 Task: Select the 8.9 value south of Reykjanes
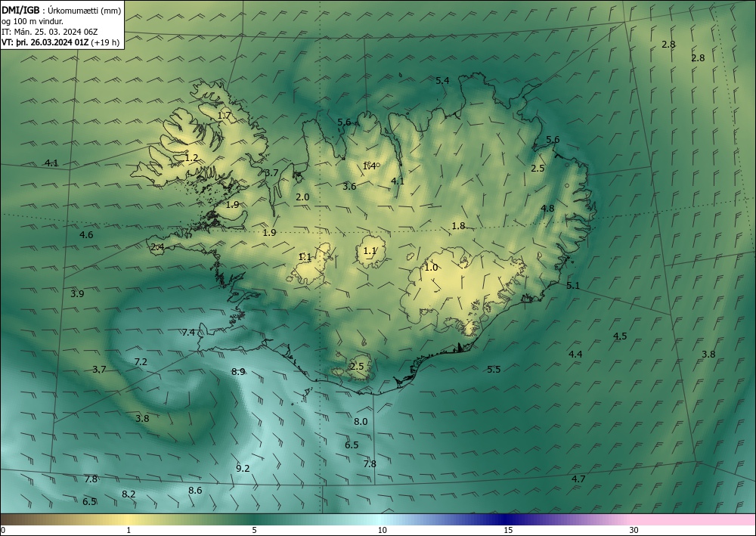[x=238, y=371]
